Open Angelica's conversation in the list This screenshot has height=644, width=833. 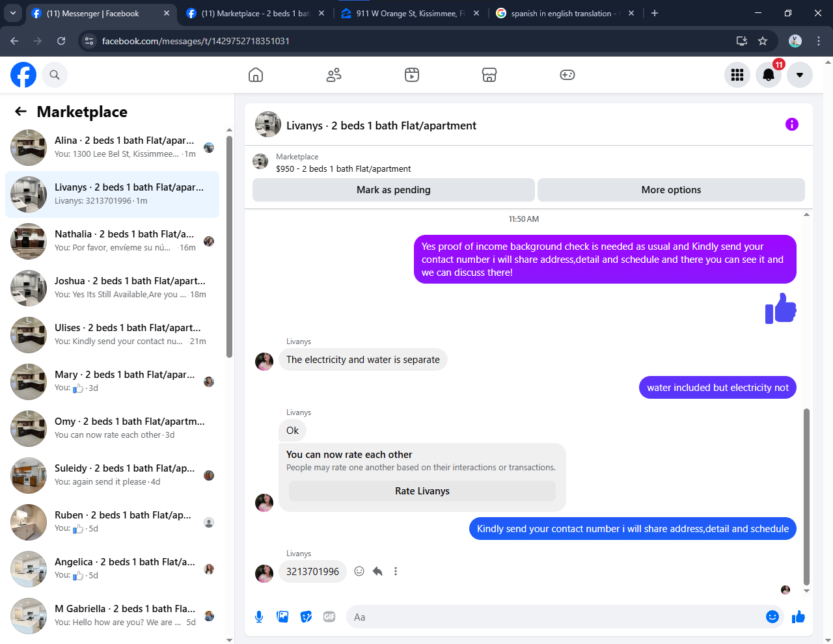(112, 569)
